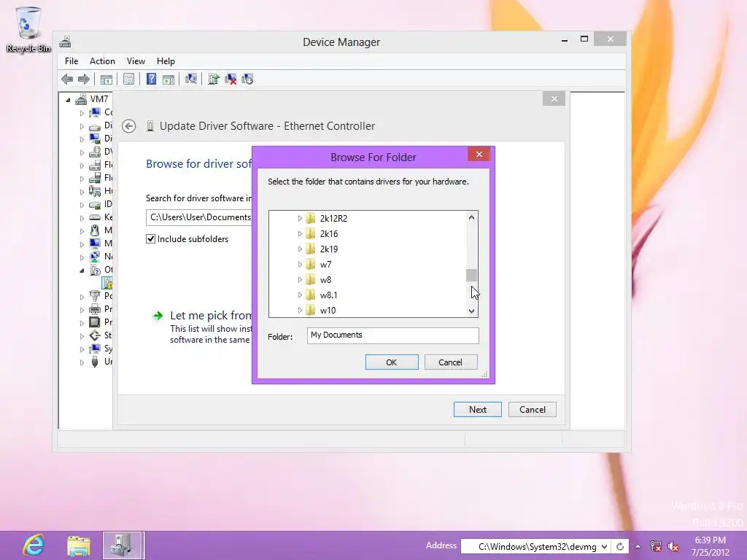The height and width of the screenshot is (560, 747).
Task: Click the green arrow beside Let me pick
Action: click(x=158, y=315)
